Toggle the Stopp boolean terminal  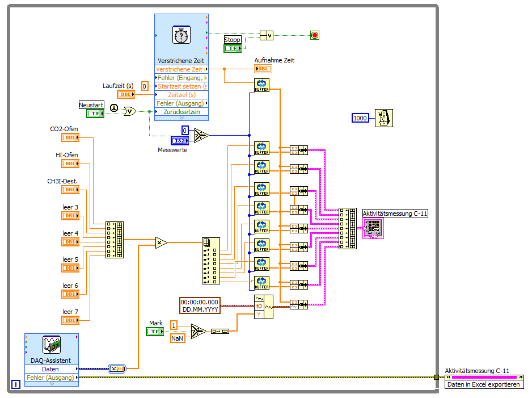[x=233, y=48]
